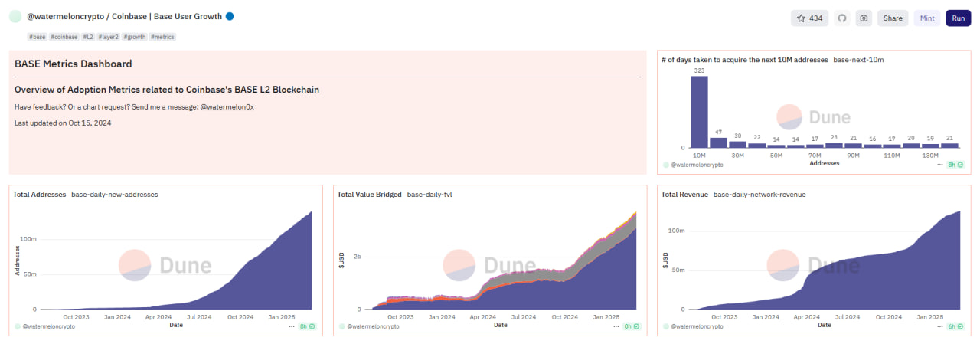The height and width of the screenshot is (344, 980).
Task: Open the GitHub icon button
Action: [x=842, y=18]
